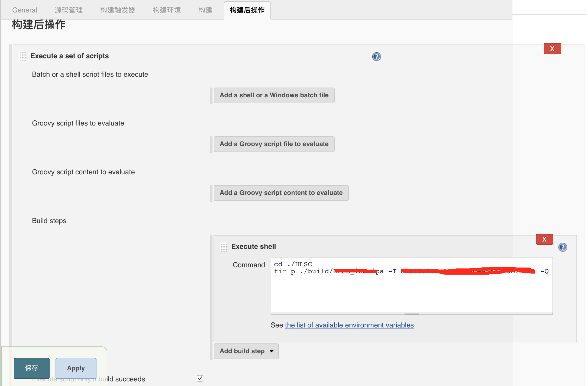Open the 构建 tab
Image resolution: width=588 pixels, height=386 pixels.
[x=205, y=10]
